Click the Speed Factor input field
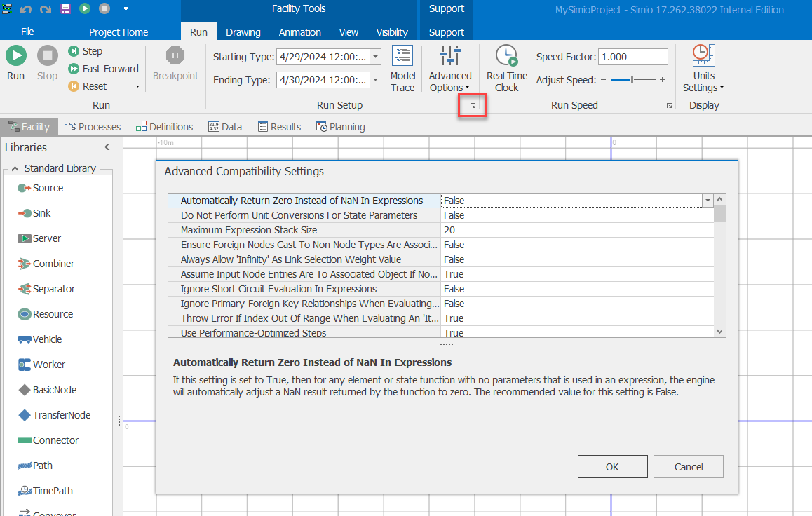 (632, 57)
